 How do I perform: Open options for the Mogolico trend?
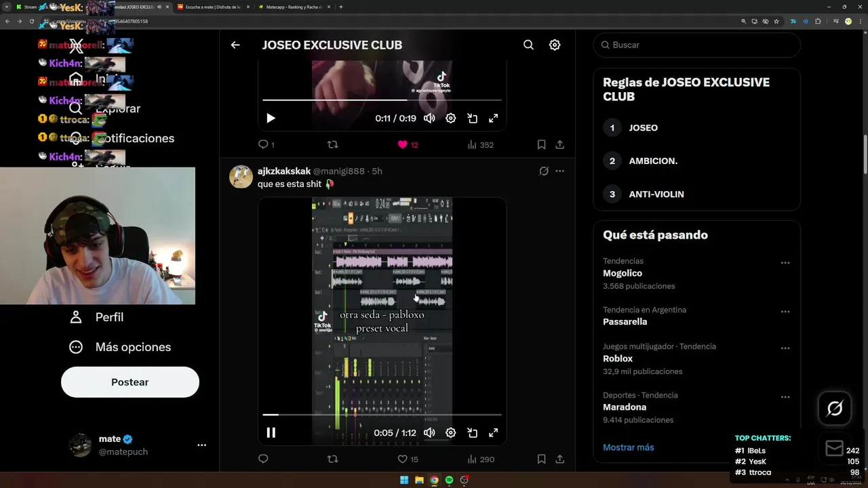tap(785, 263)
